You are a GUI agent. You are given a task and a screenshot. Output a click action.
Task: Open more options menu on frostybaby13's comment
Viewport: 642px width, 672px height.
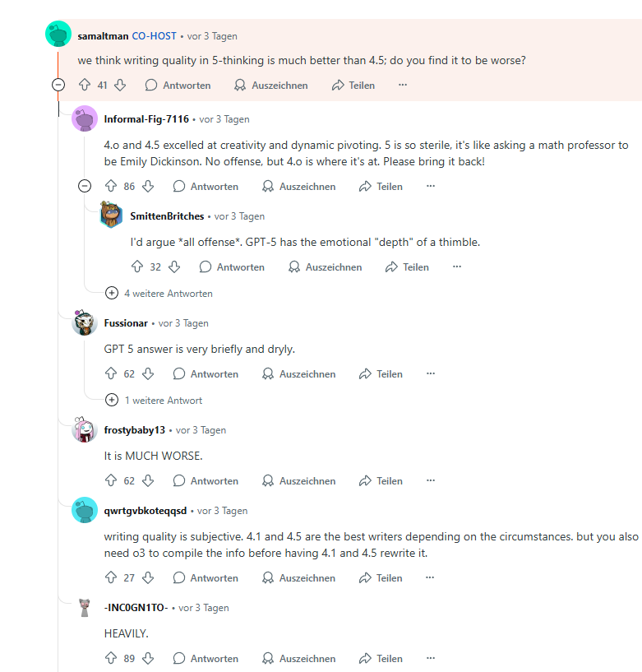pos(430,481)
